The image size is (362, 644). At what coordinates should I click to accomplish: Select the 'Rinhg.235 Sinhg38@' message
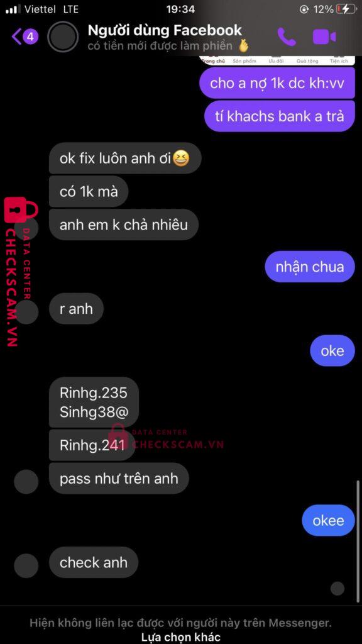coord(94,402)
